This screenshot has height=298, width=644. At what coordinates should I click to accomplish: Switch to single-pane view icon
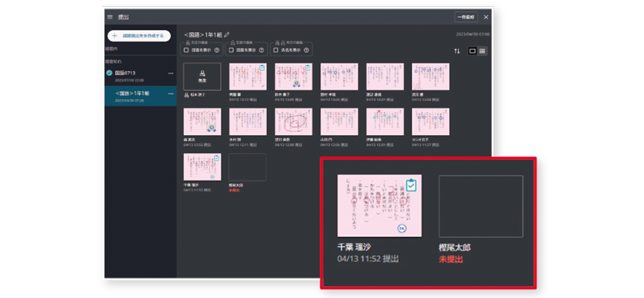[472, 51]
